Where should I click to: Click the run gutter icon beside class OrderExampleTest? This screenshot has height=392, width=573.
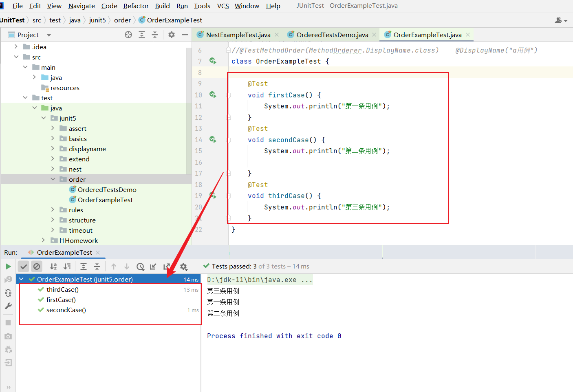point(213,61)
